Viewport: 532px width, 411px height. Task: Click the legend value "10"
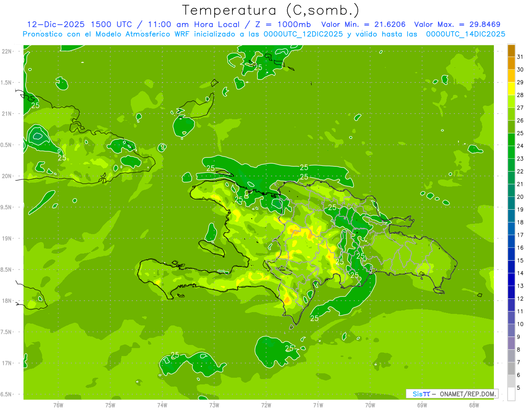pyautogui.click(x=520, y=324)
